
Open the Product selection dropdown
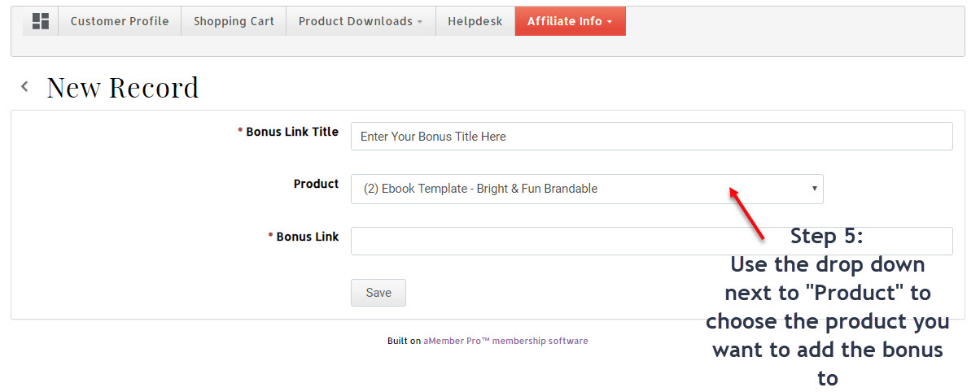click(587, 189)
